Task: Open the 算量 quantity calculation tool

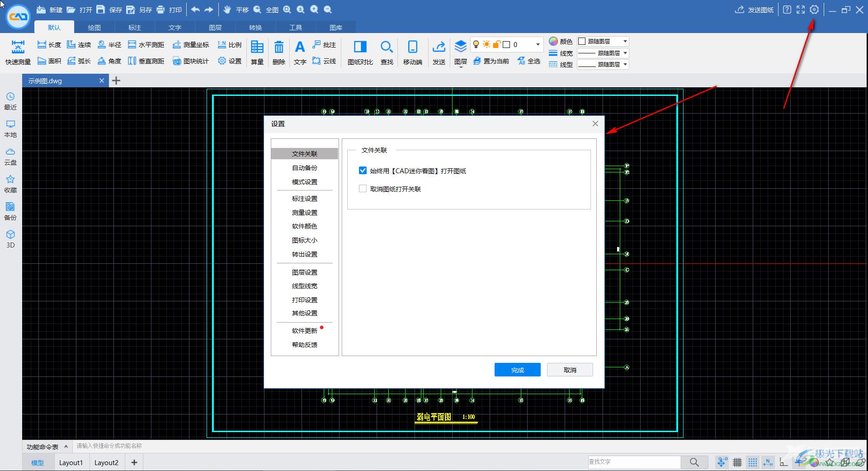Action: click(257, 52)
